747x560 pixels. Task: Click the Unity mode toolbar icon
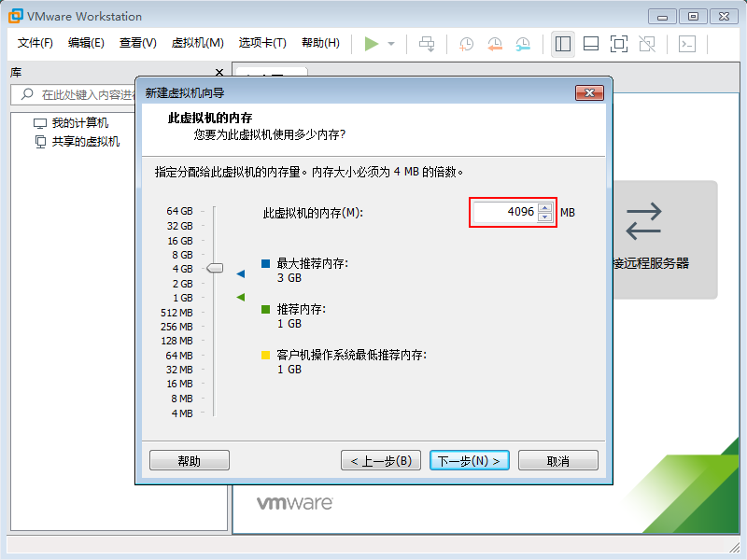(647, 44)
